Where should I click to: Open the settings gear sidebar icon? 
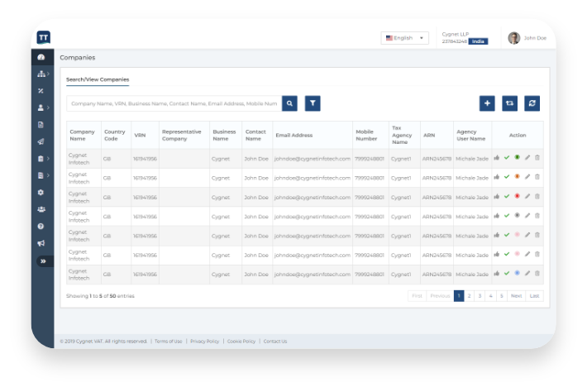coord(41,192)
